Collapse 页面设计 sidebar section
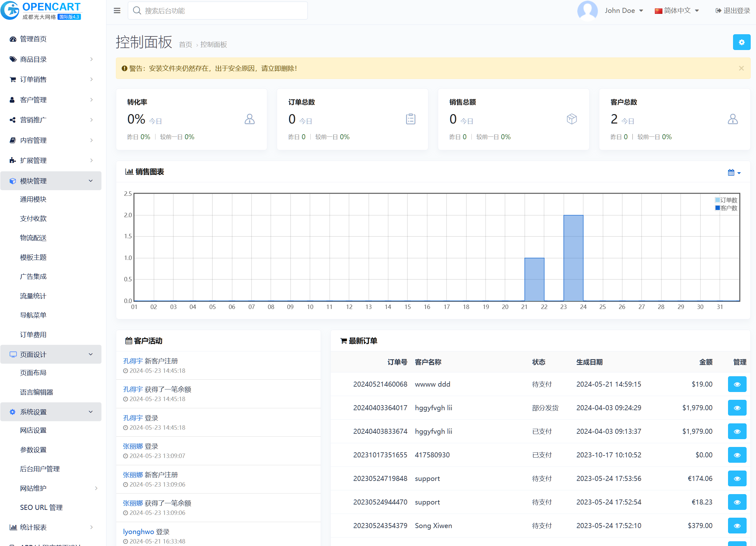756x546 pixels. [51, 355]
